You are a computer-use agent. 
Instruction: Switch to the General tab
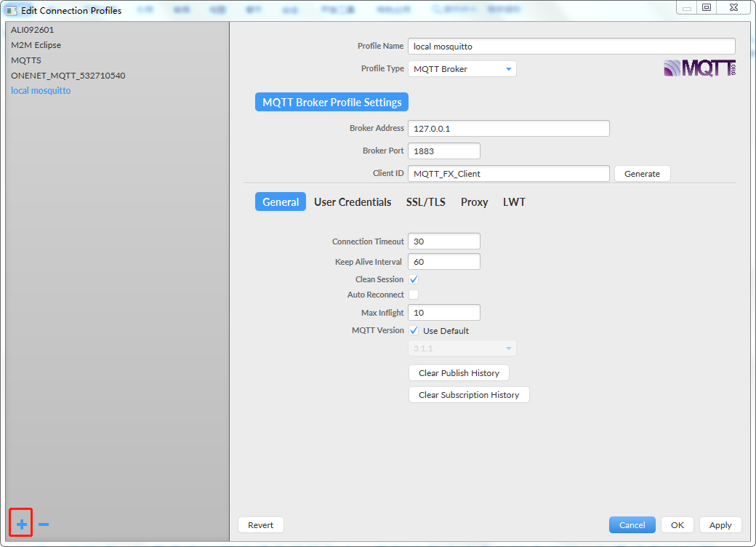point(281,201)
